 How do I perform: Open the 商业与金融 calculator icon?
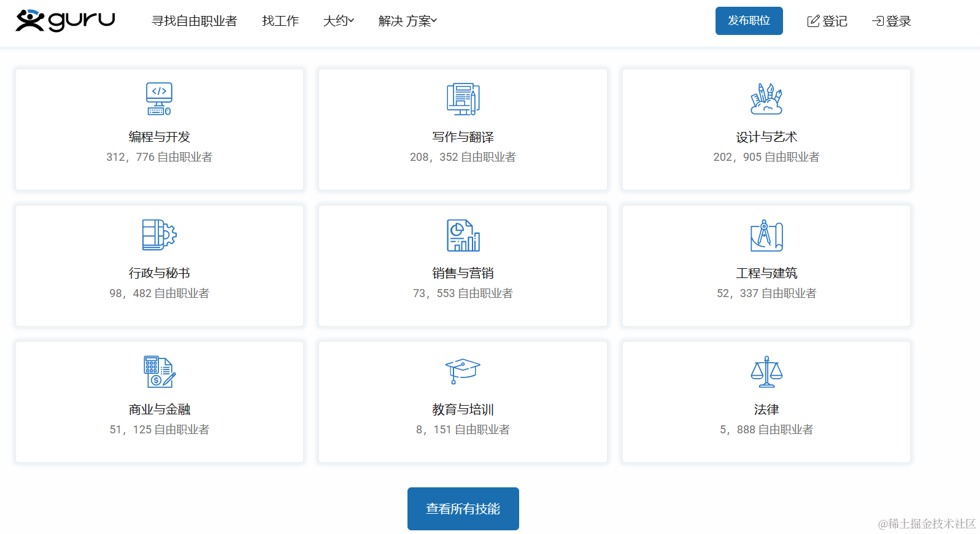pos(159,371)
